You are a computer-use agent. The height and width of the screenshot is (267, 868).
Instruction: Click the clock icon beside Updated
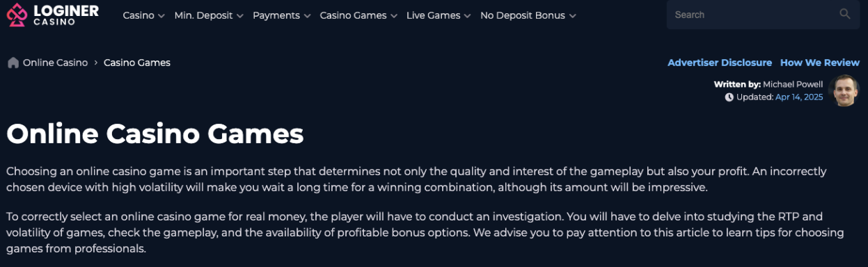click(x=729, y=97)
